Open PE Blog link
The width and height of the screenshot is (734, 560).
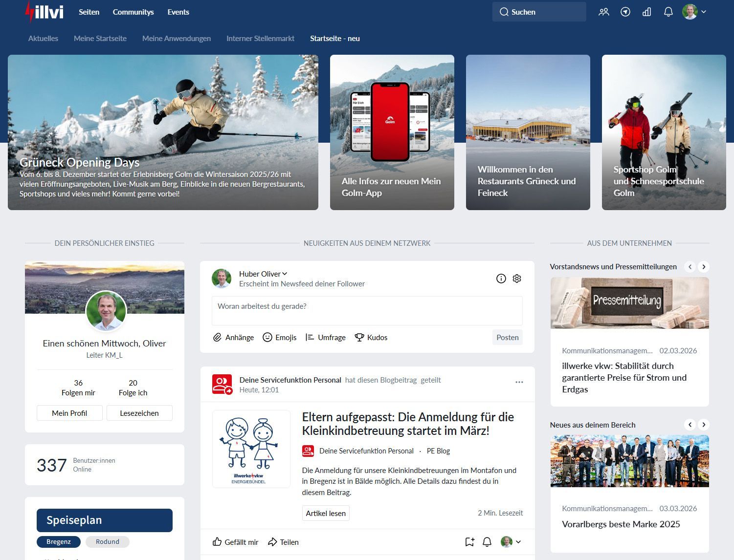click(438, 451)
